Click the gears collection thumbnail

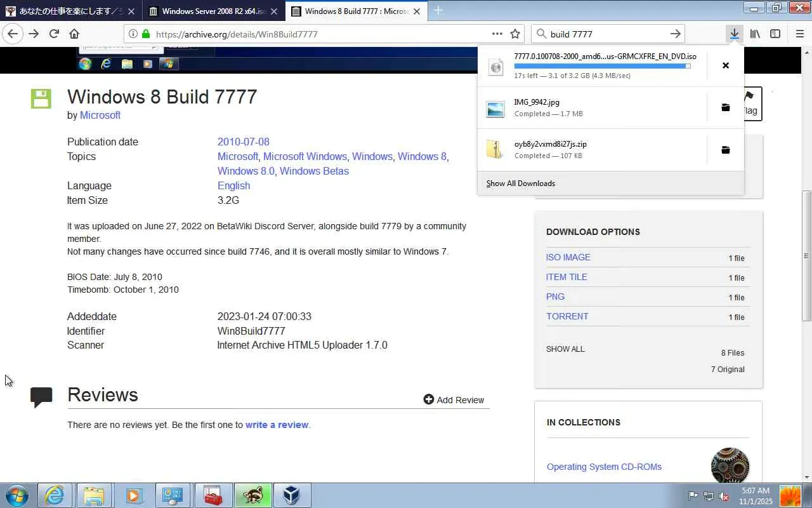tap(730, 465)
